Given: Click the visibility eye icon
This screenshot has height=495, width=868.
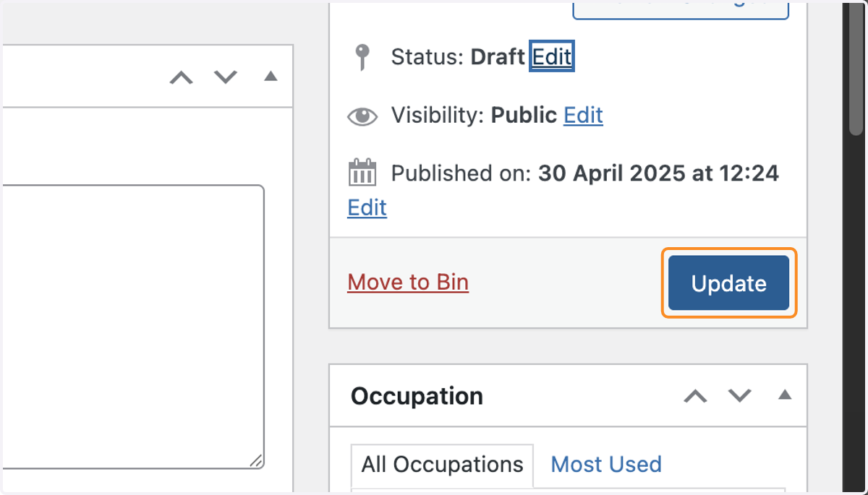Looking at the screenshot, I should point(362,116).
